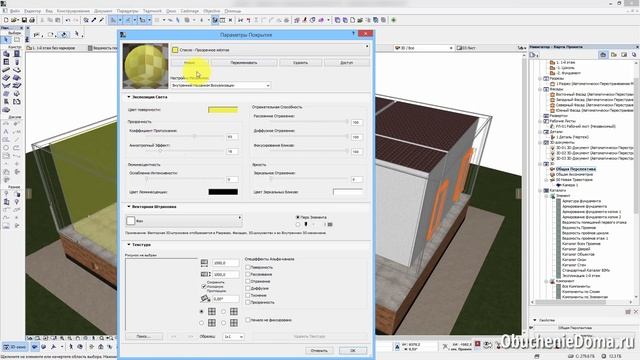This screenshot has width=640, height=360.
Task: Check the Диффузия alpha channel checkbox
Action: pos(248,288)
